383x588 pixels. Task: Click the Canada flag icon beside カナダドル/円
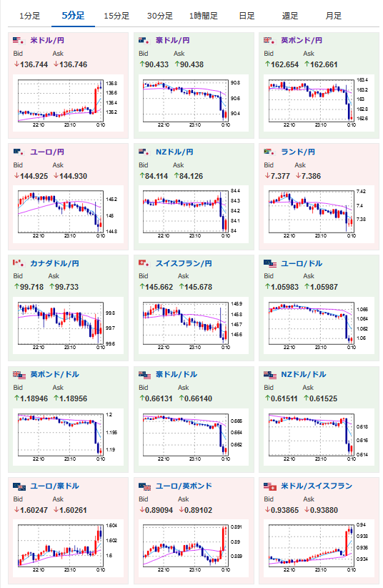[x=19, y=263]
